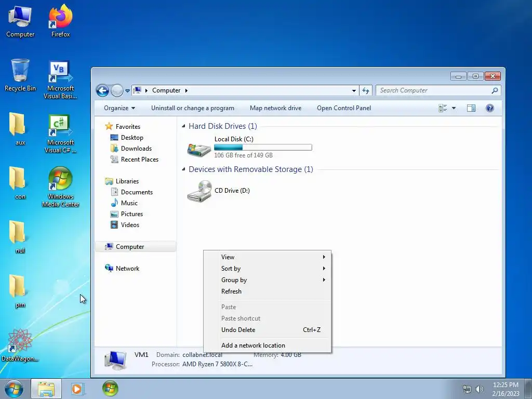This screenshot has height=399, width=532.
Task: Choose Undo Delete in context menu
Action: [x=267, y=330]
